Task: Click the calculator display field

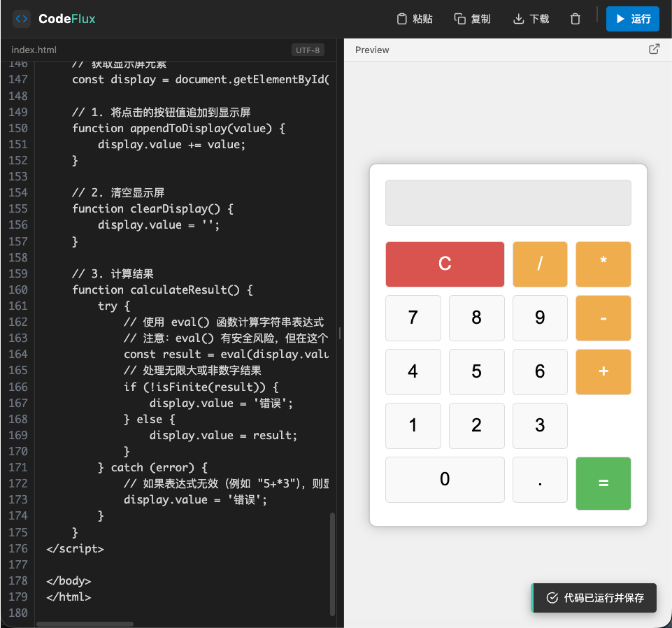Action: (508, 203)
